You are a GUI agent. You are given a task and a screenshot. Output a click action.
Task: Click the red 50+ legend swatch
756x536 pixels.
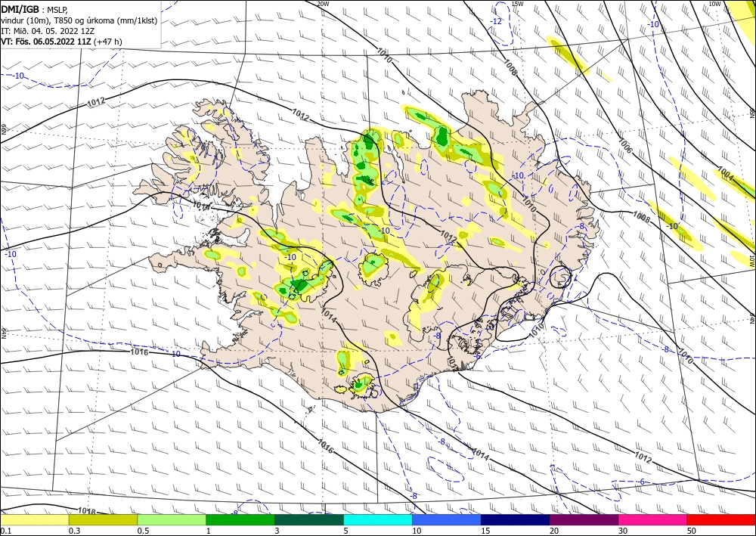click(721, 519)
